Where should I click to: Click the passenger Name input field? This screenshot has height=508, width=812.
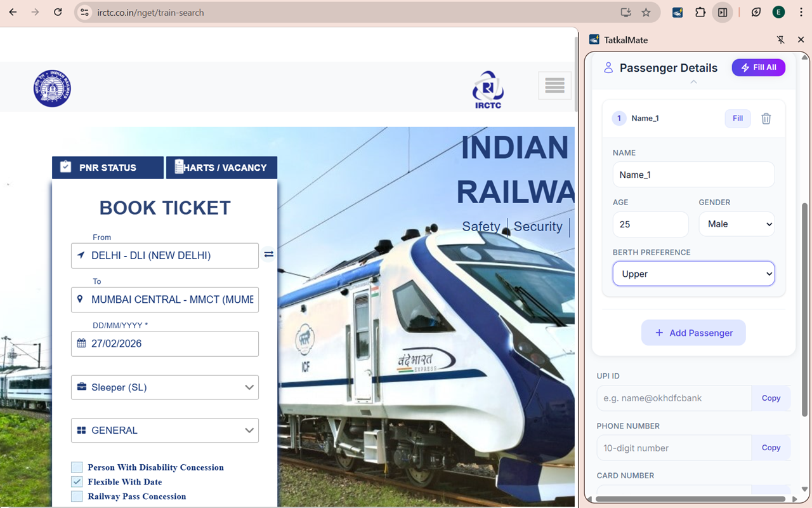(693, 175)
